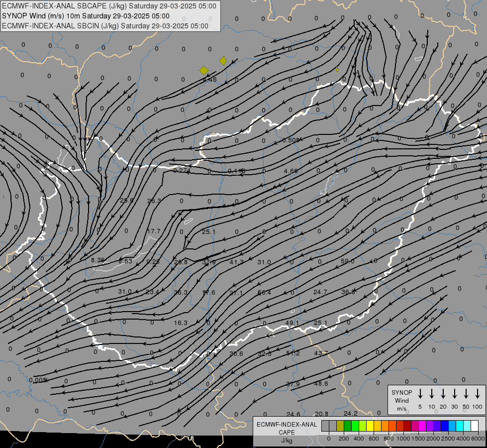Click the 100 m/s wind arrow in legend
Viewport: 487px width, 448px height.
click(x=478, y=394)
